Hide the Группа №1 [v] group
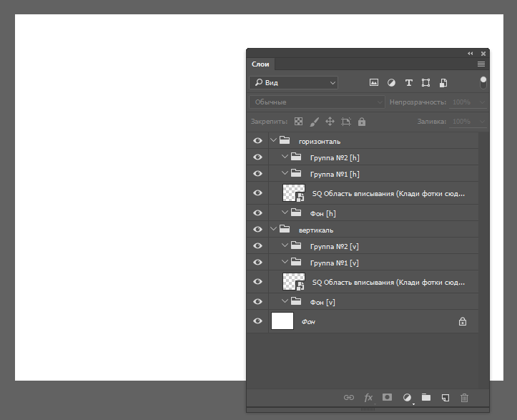Viewport: 517px width, 420px height. pos(257,263)
